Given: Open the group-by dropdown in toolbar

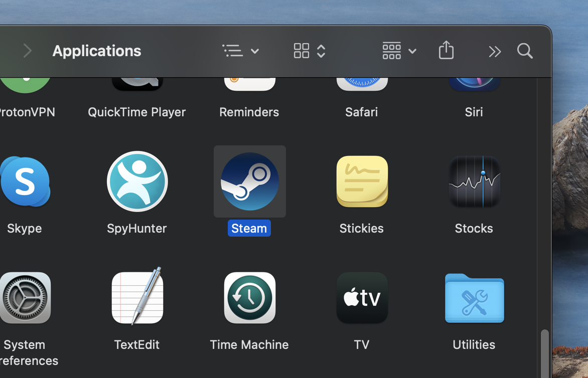Looking at the screenshot, I should tap(399, 51).
